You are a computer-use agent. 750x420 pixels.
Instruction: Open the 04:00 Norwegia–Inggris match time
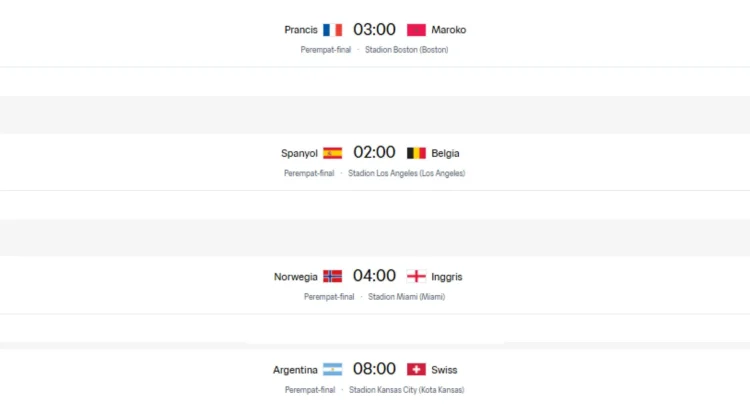375,276
